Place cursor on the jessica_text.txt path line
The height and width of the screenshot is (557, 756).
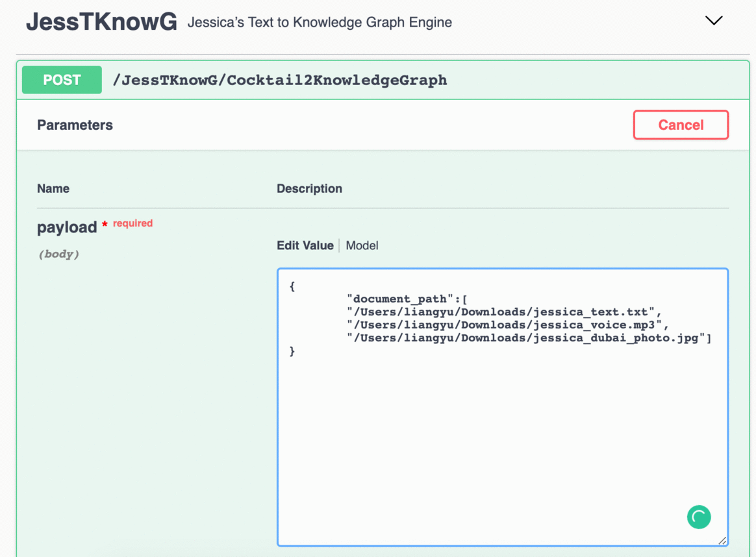504,312
